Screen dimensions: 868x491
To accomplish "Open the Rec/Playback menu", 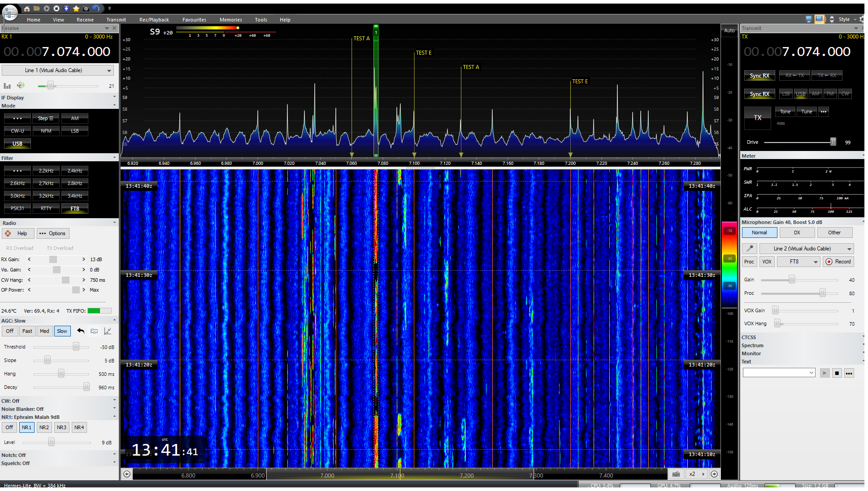I will [154, 20].
